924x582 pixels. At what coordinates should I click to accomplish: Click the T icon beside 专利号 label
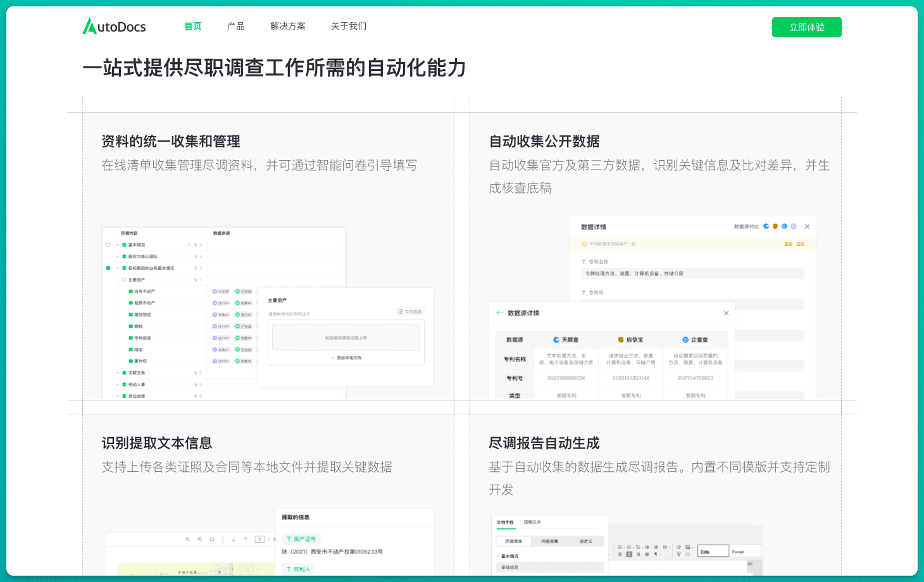click(x=584, y=292)
